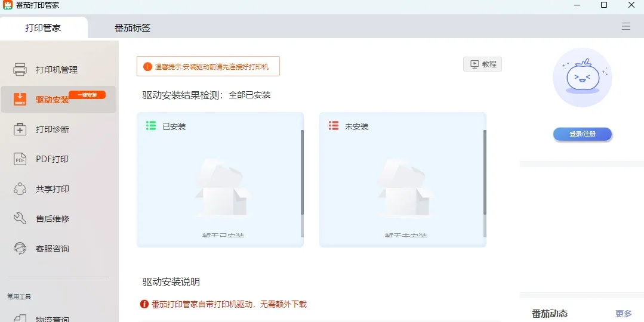Click the 物流查询 icon
Screen dimensions: 644x322
click(20, 318)
